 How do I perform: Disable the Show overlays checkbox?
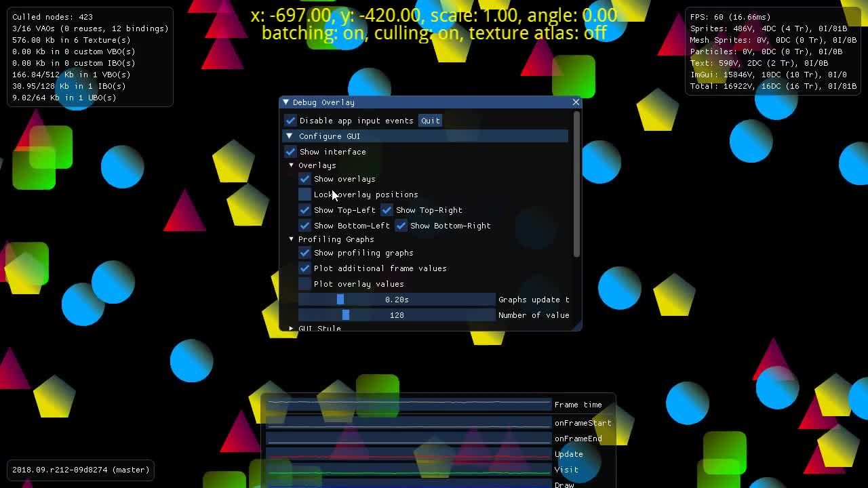pos(304,179)
